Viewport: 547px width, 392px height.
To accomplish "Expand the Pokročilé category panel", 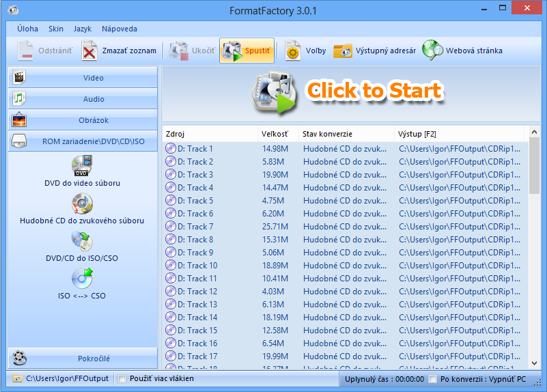I will pyautogui.click(x=83, y=358).
